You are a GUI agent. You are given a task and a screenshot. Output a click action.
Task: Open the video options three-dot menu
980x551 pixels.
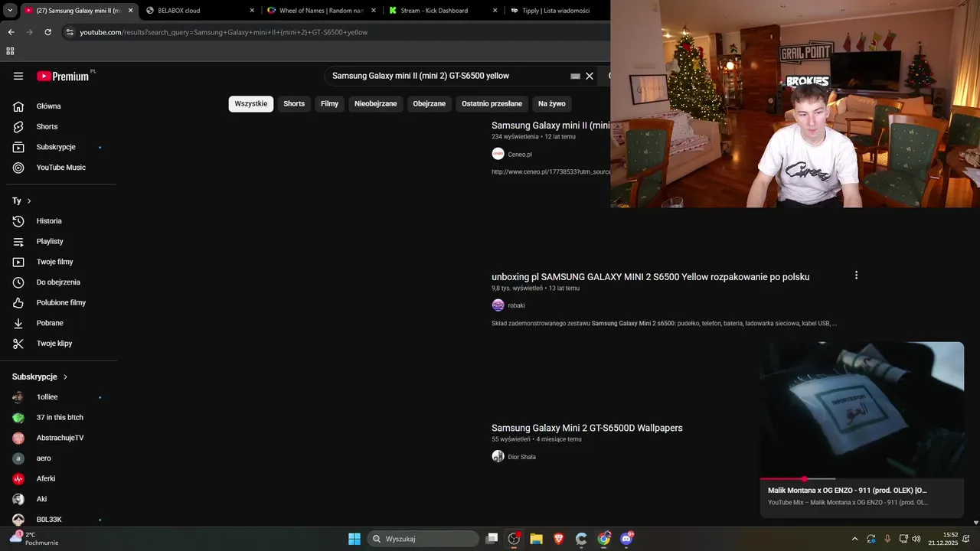pos(856,275)
